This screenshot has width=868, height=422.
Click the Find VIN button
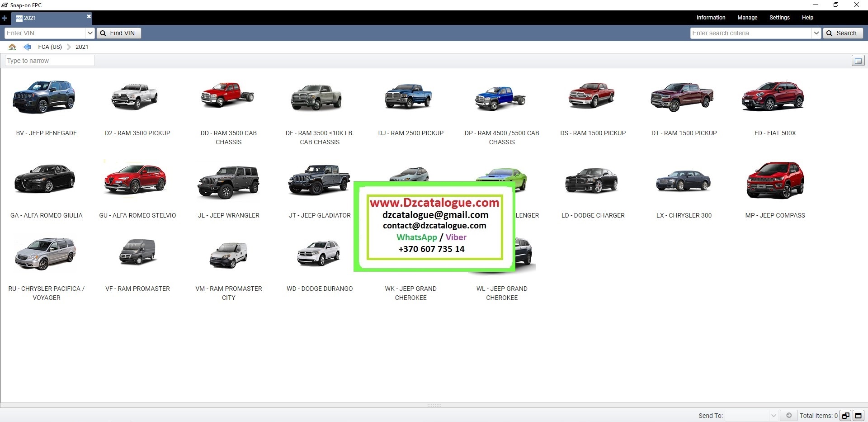[118, 33]
